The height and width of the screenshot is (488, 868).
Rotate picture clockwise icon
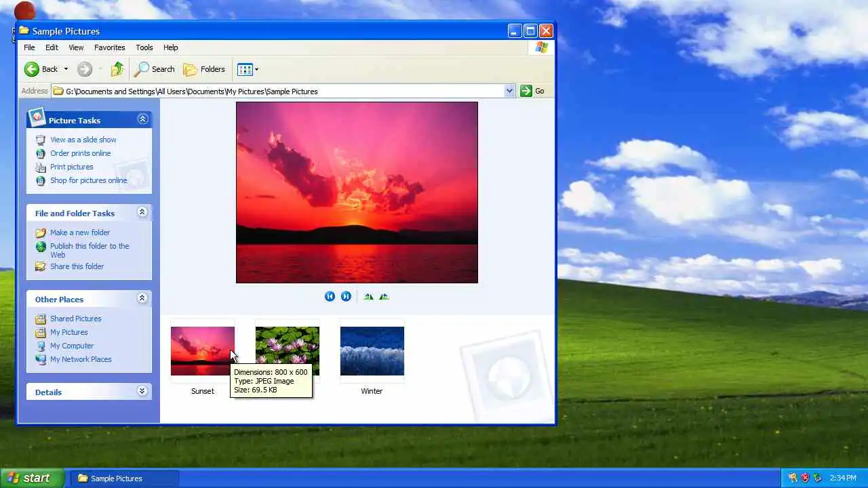[368, 296]
